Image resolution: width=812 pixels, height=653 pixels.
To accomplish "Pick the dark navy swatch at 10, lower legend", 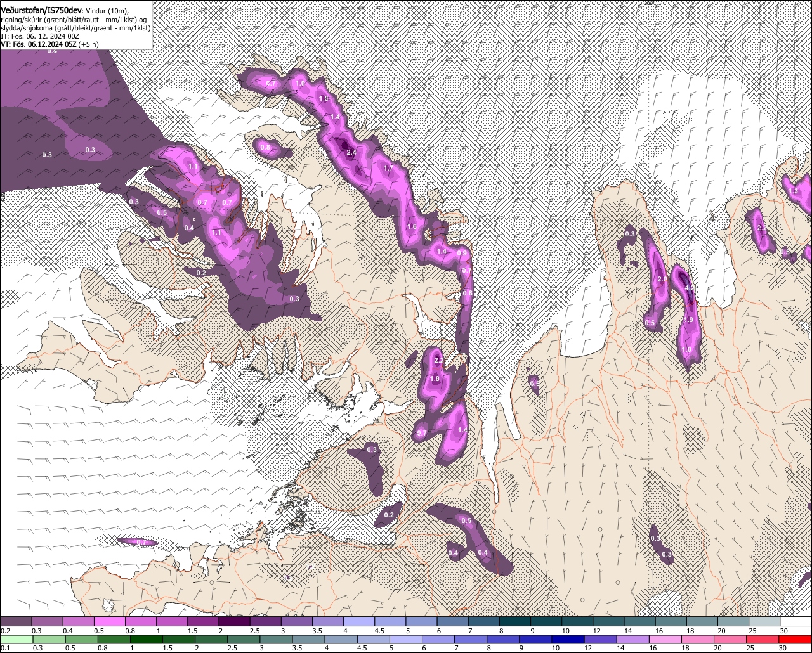I will 567,639.
